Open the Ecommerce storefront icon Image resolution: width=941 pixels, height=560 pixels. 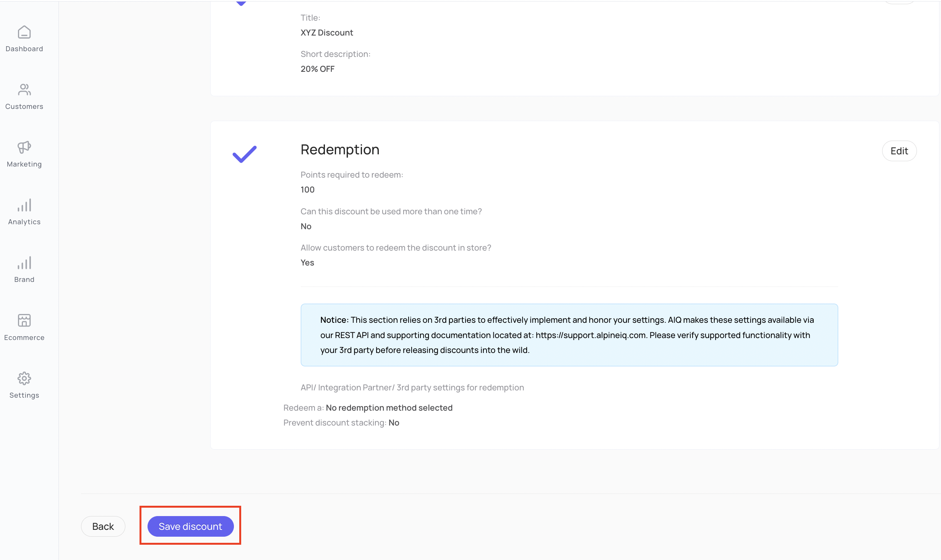click(24, 320)
